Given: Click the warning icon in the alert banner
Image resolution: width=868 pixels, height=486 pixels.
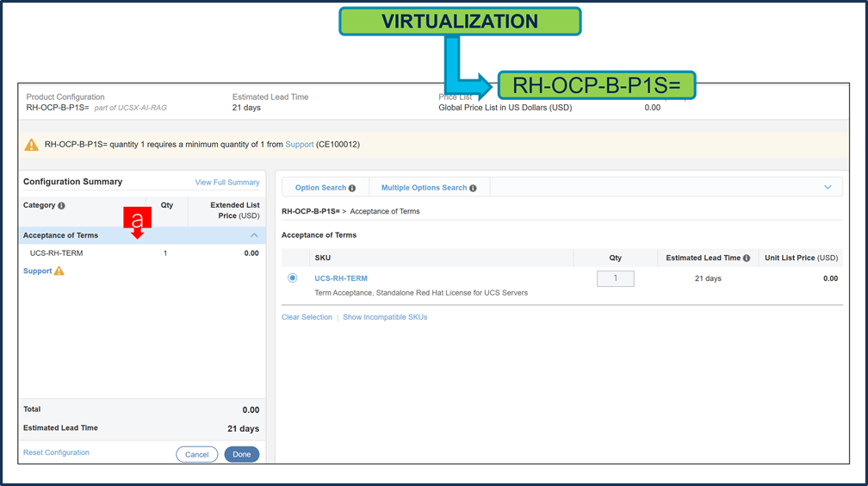Looking at the screenshot, I should tap(32, 145).
